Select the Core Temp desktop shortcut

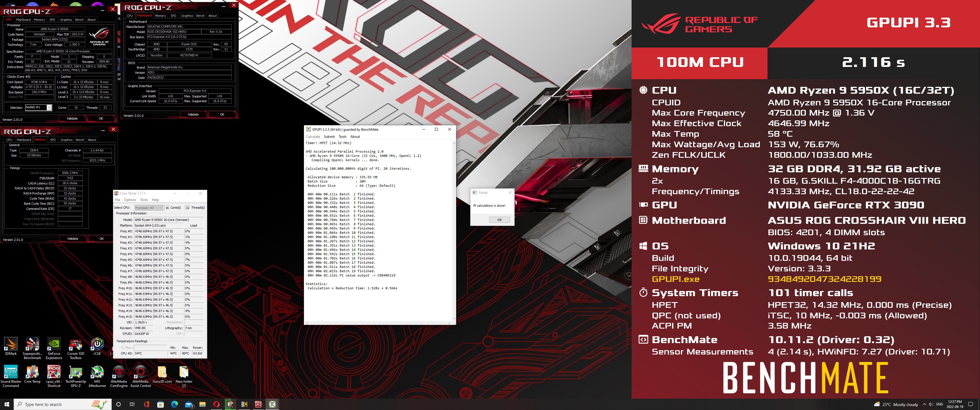[x=32, y=375]
